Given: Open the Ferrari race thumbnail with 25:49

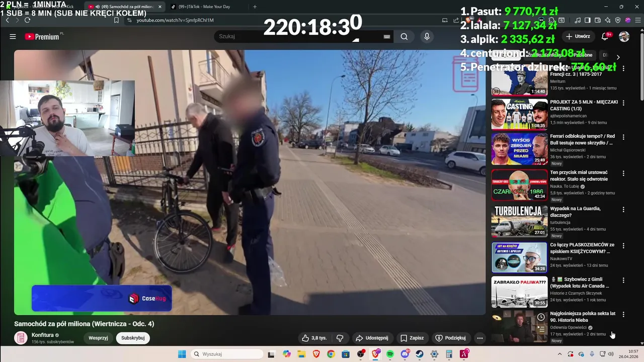Looking at the screenshot, I should click(519, 149).
